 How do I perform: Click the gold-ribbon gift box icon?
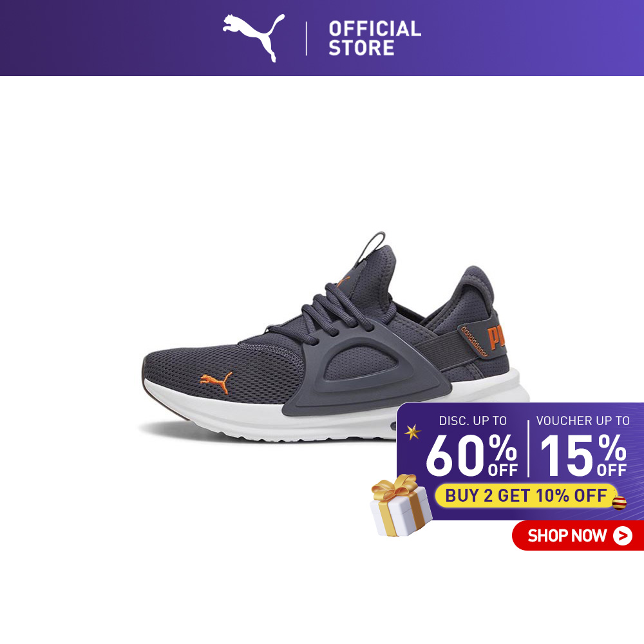[401, 506]
